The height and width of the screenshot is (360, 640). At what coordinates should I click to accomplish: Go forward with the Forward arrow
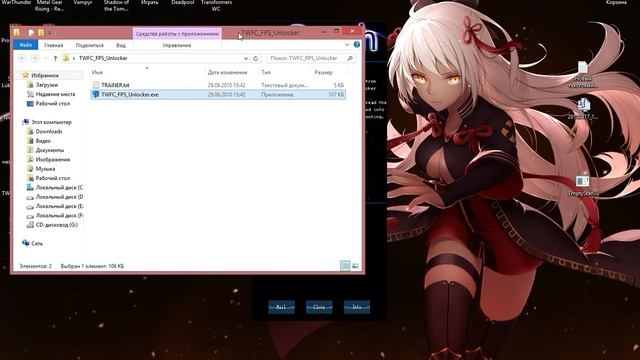tap(35, 58)
